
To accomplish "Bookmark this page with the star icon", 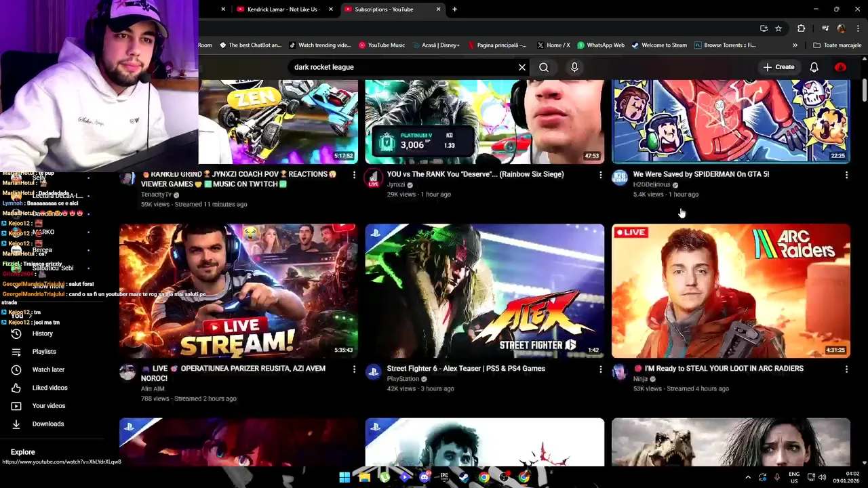I will [778, 28].
